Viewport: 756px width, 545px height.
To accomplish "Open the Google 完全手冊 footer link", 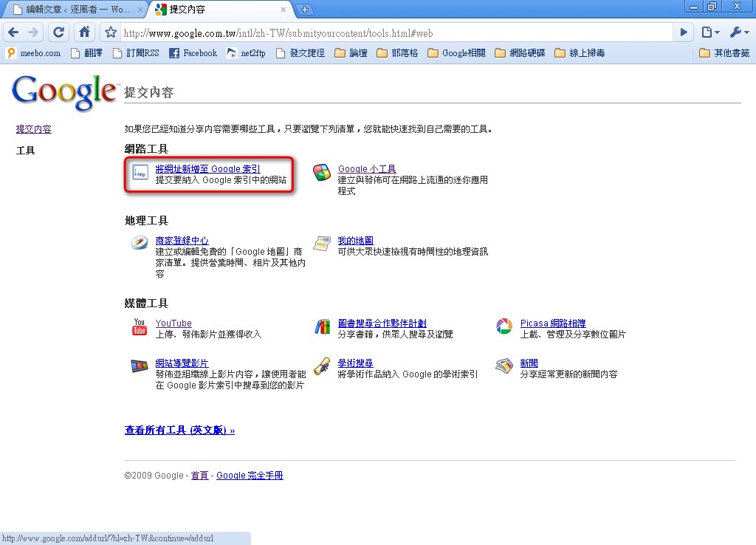I will (250, 476).
